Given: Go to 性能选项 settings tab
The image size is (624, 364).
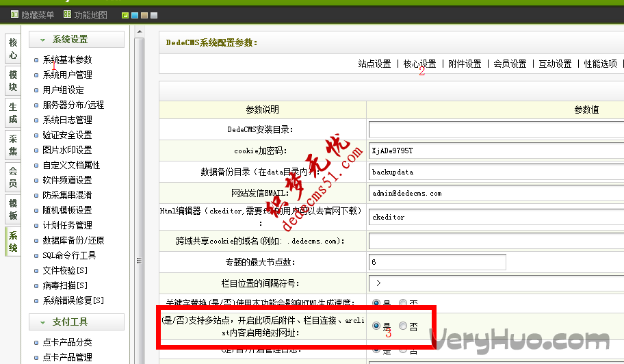Looking at the screenshot, I should point(601,64).
